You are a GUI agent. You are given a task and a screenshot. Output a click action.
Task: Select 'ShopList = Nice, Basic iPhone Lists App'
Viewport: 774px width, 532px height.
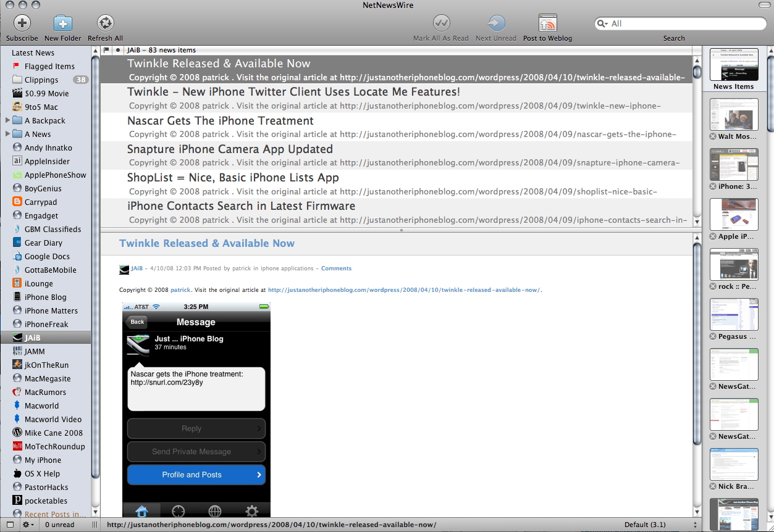click(233, 177)
